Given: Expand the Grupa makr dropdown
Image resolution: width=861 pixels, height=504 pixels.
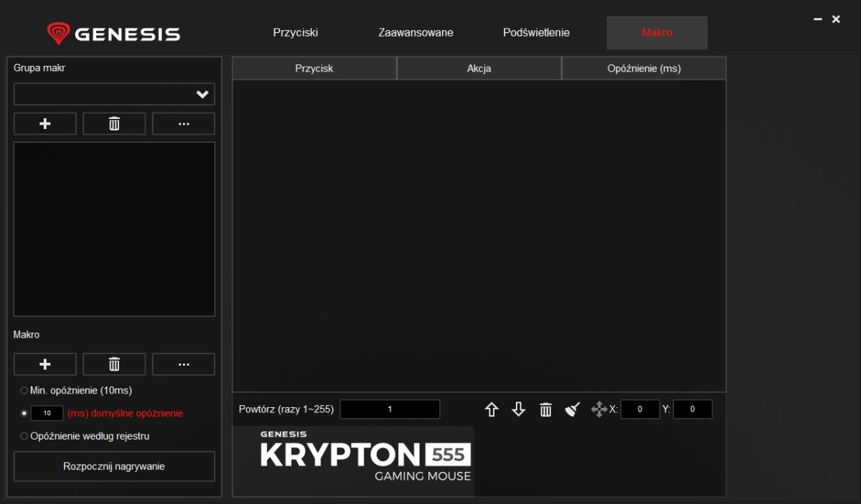Looking at the screenshot, I should click(202, 95).
